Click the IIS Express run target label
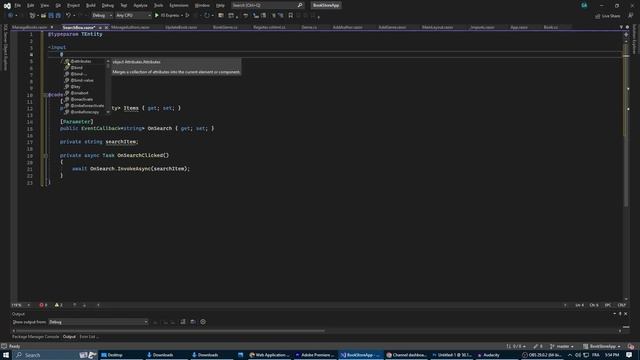The height and width of the screenshot is (360, 640). (170, 16)
